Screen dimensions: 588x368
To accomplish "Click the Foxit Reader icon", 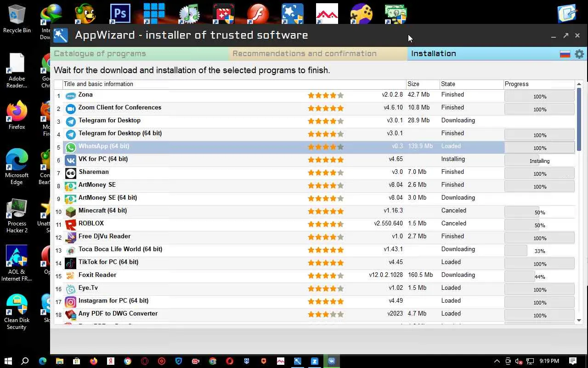I will tap(70, 276).
